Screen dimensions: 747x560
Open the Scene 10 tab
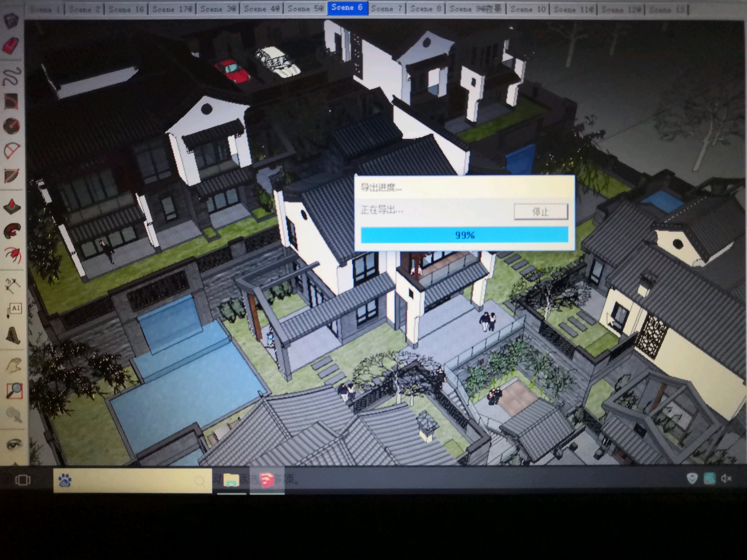tap(528, 9)
